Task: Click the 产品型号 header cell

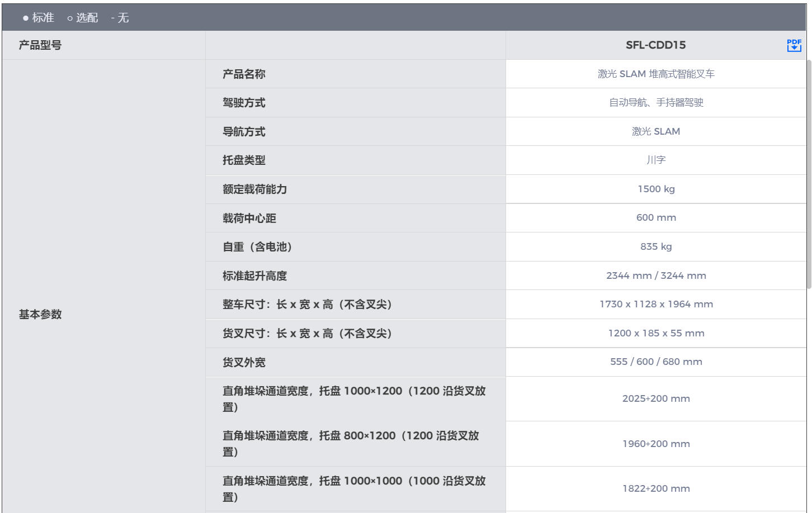Action: (40, 45)
